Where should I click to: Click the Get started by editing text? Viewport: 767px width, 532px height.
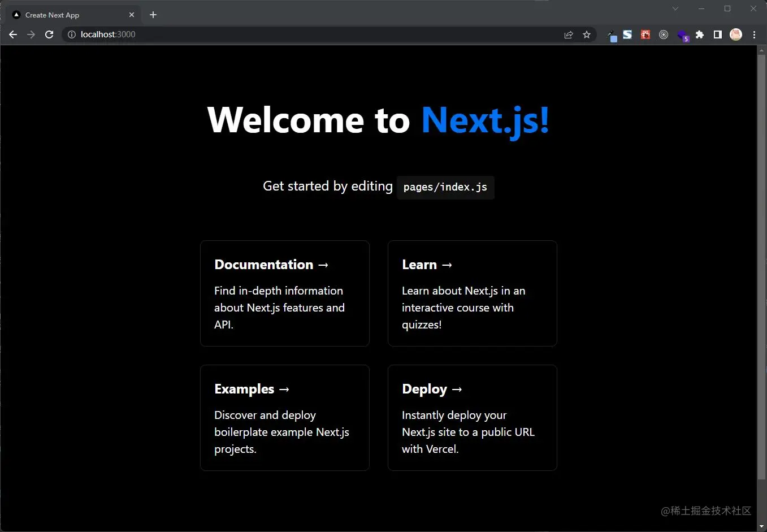pyautogui.click(x=328, y=186)
